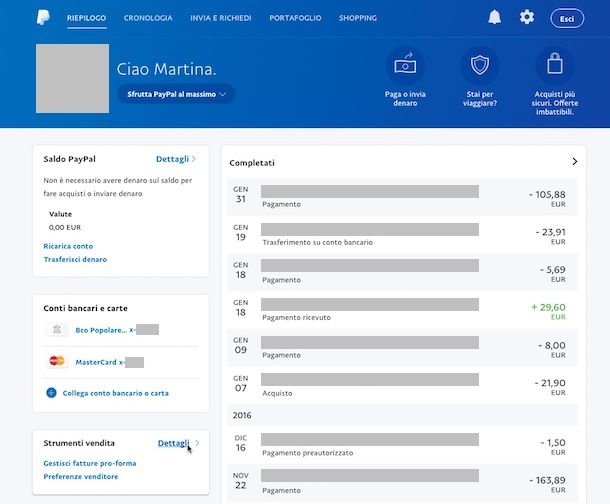Click Acquisti più sicuri. Offerte imbattibili. label
The image size is (610, 504).
click(x=555, y=103)
